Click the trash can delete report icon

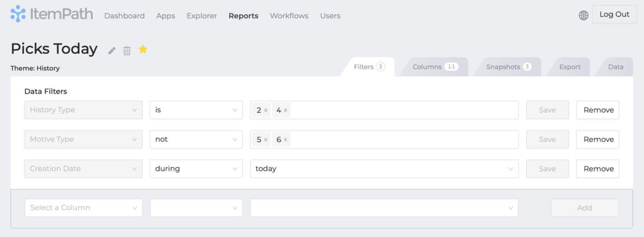click(x=127, y=51)
